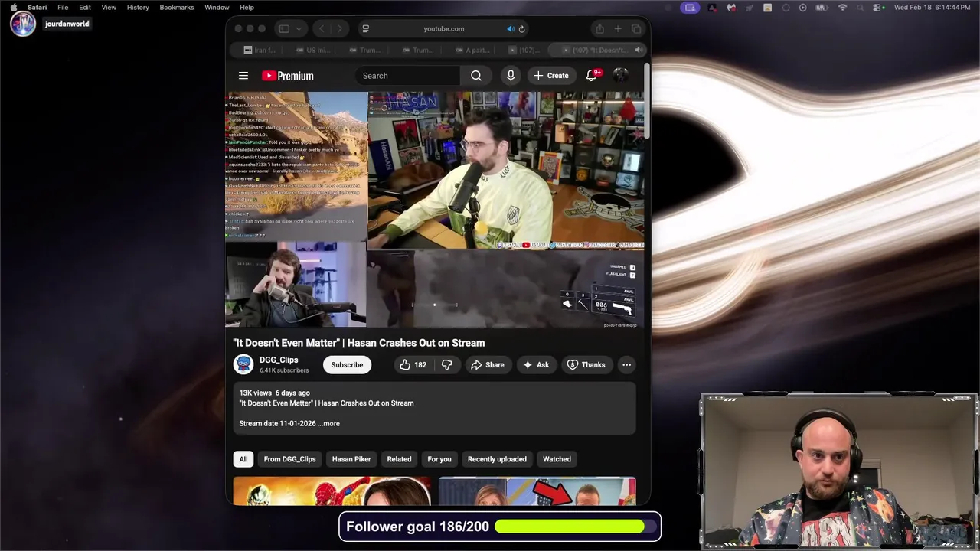Open Wi-Fi status menu
Viewport: 980px width, 551px height.
843,8
